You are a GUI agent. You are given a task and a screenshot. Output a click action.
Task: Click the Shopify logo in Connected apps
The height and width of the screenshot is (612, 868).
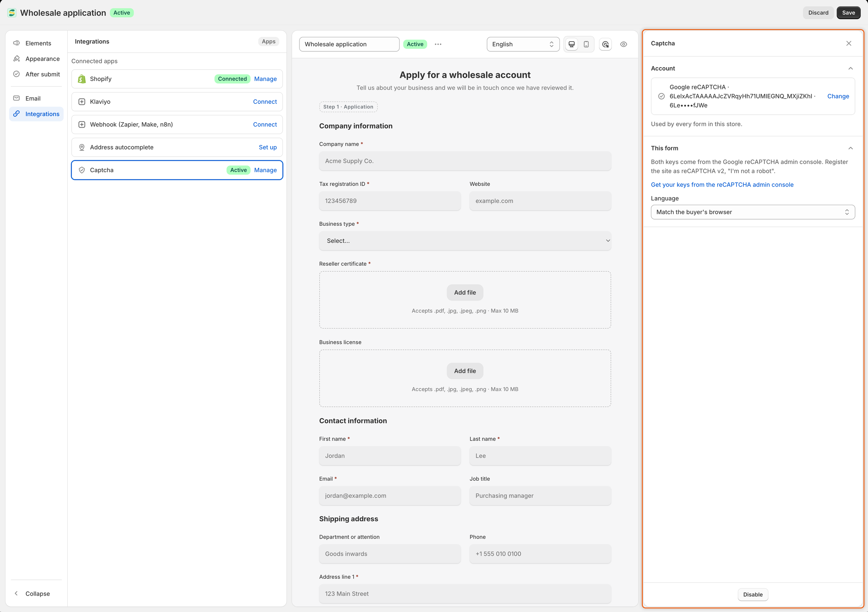pyautogui.click(x=82, y=79)
